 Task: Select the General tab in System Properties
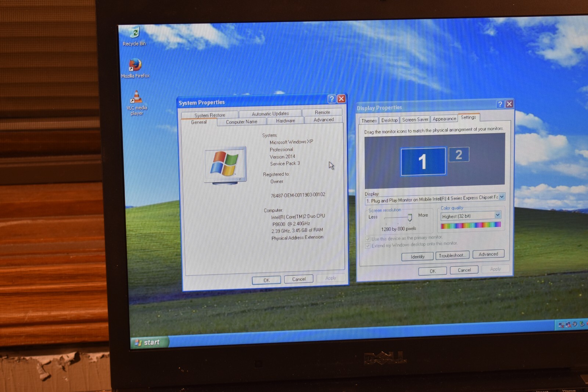(x=199, y=122)
